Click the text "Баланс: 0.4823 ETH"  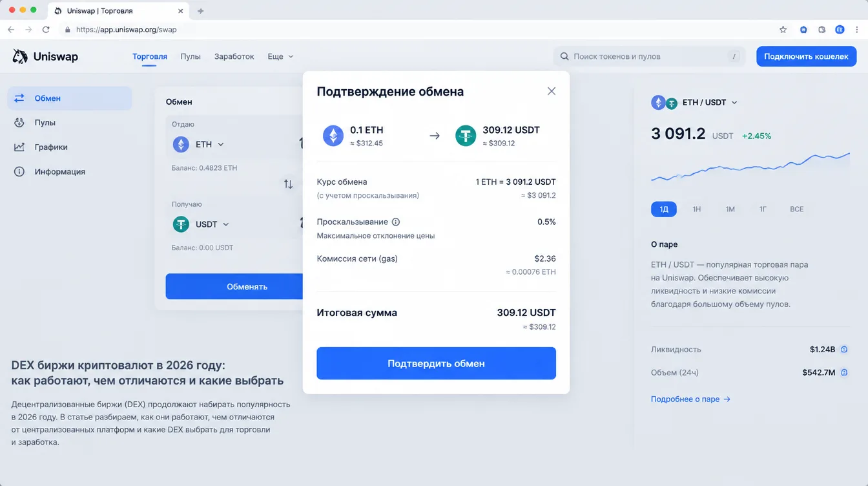coord(204,168)
